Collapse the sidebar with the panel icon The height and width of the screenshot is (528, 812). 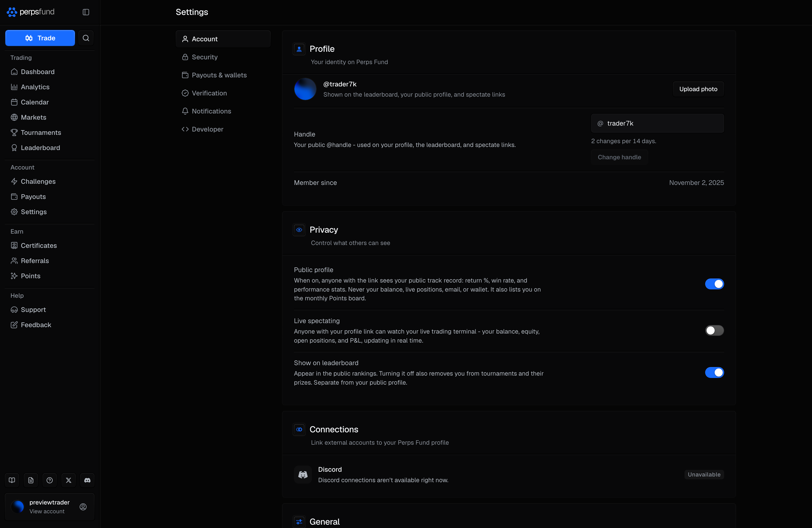coord(86,12)
